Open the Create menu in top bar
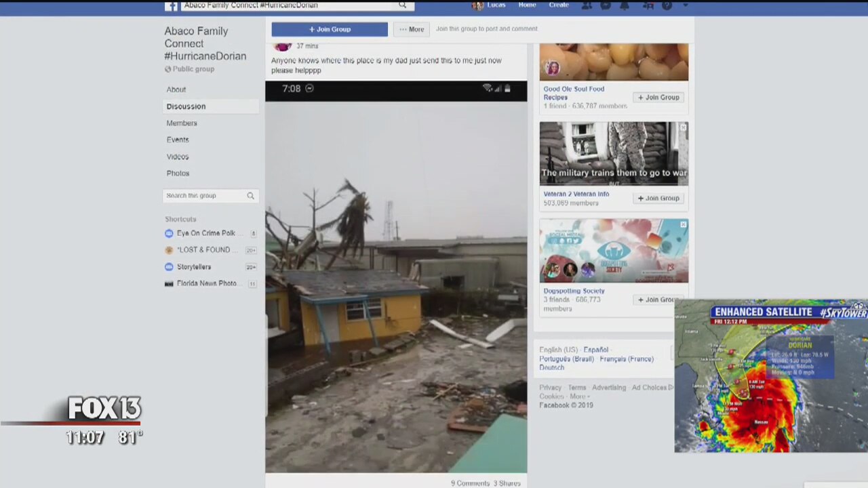868x488 pixels. coord(559,5)
